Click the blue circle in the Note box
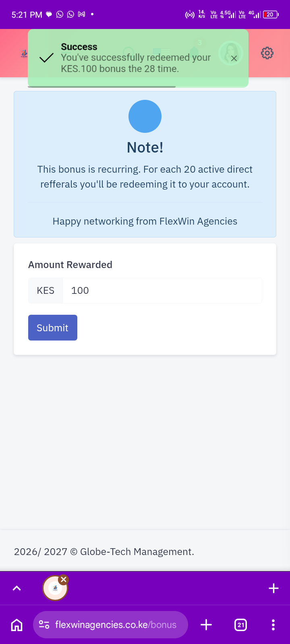 (145, 116)
